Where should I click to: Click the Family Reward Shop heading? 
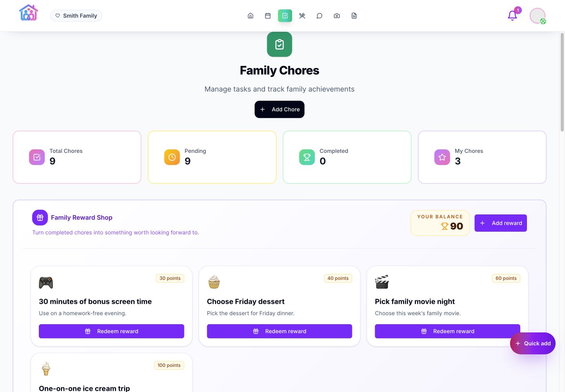(x=82, y=218)
